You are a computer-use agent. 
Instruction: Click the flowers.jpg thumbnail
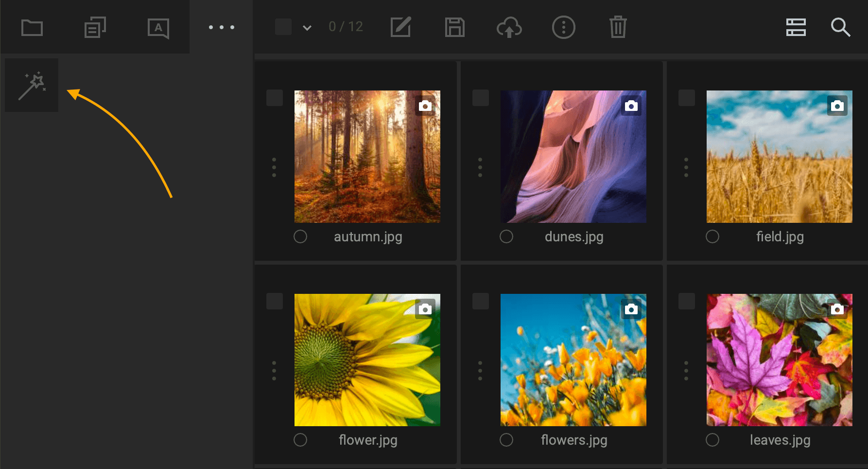(x=573, y=360)
